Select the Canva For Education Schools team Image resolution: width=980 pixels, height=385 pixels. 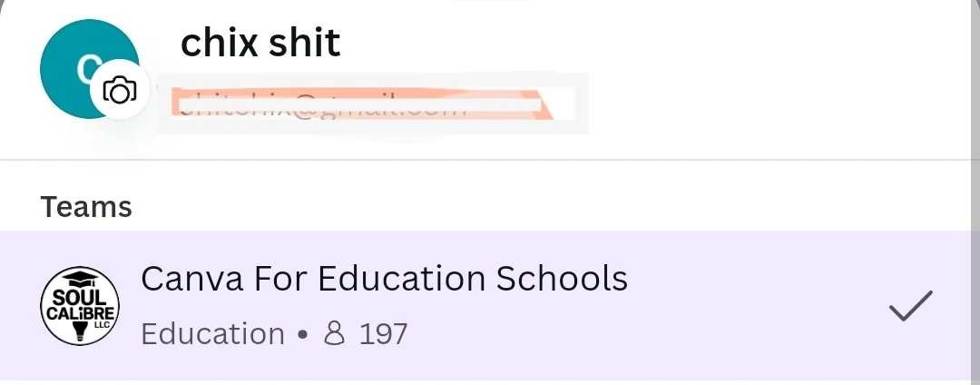pos(385,279)
